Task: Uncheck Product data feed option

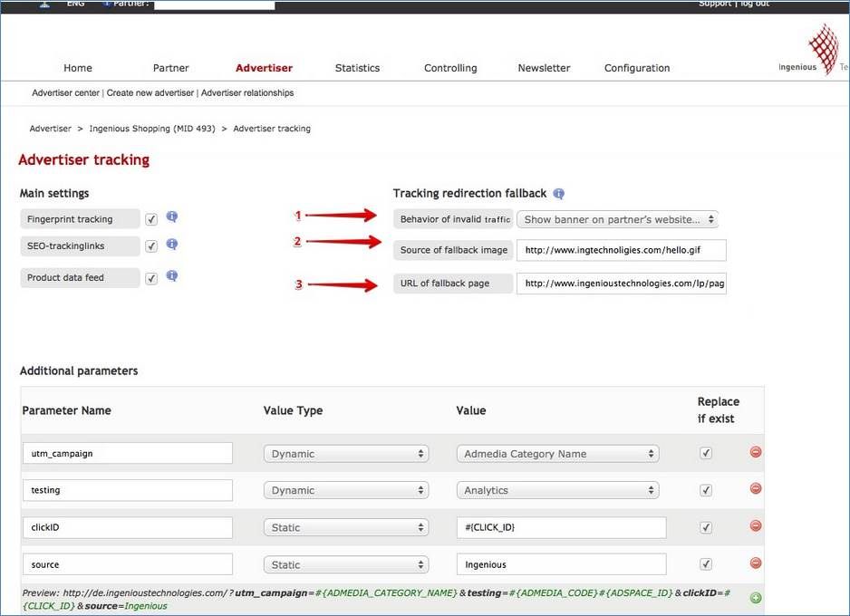Action: point(151,278)
